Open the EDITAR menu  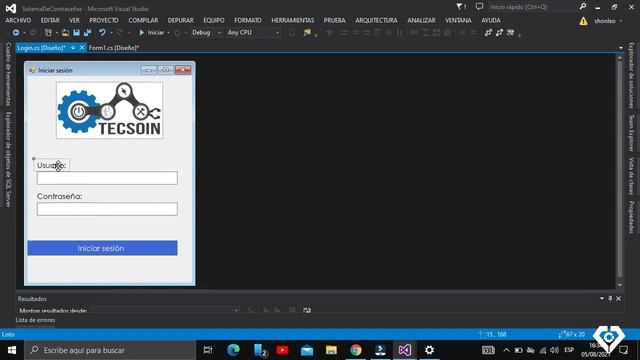coord(50,20)
